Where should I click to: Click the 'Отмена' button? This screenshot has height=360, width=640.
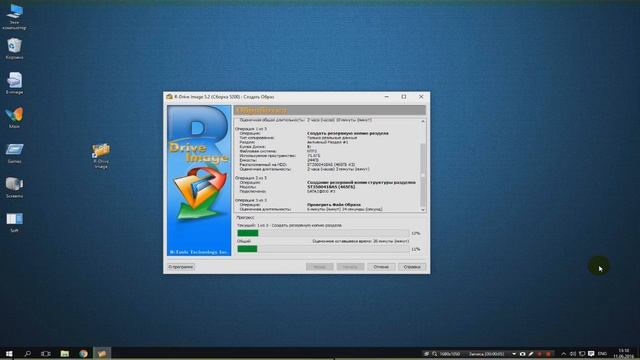pyautogui.click(x=381, y=267)
